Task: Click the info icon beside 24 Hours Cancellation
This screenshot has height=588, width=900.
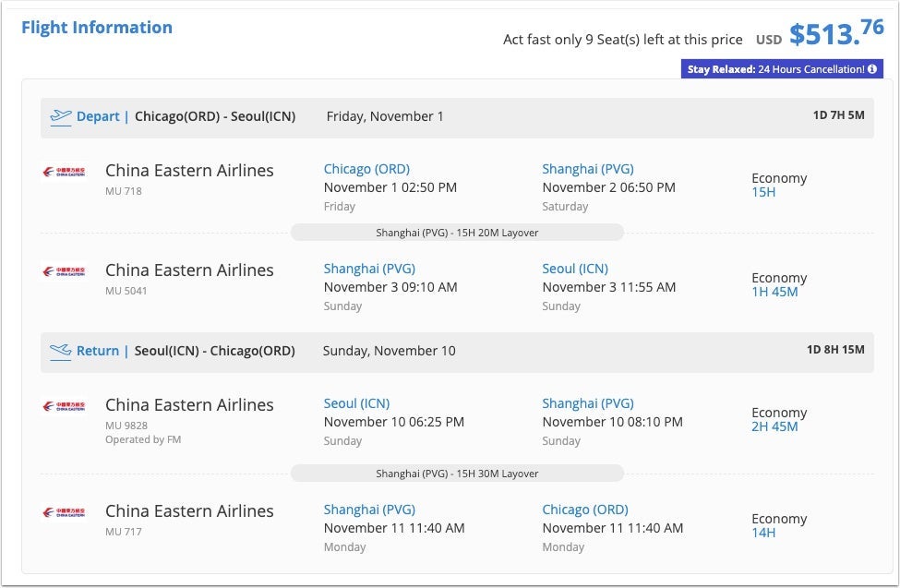Action: point(872,69)
